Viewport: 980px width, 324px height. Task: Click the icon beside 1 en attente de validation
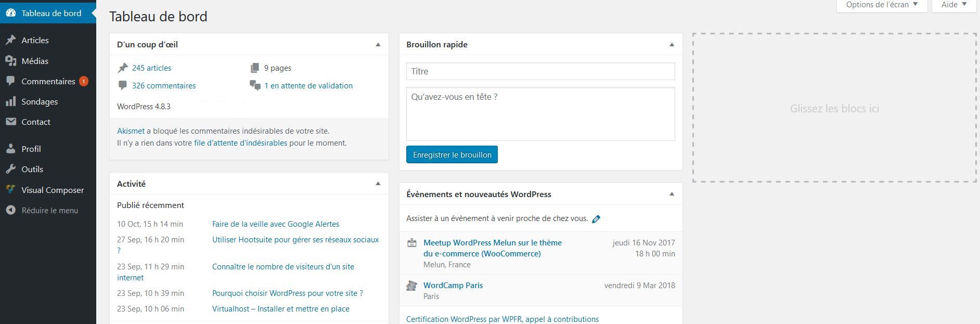pyautogui.click(x=255, y=86)
